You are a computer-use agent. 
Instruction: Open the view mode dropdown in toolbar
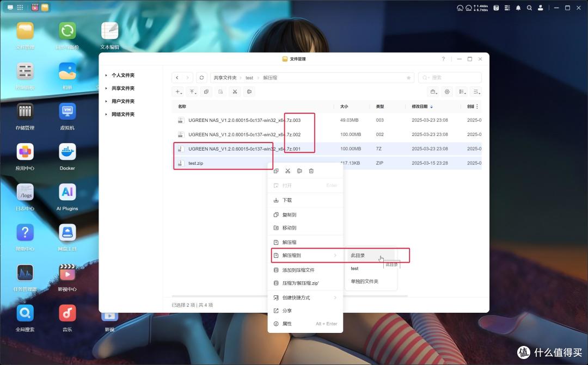[x=462, y=92]
